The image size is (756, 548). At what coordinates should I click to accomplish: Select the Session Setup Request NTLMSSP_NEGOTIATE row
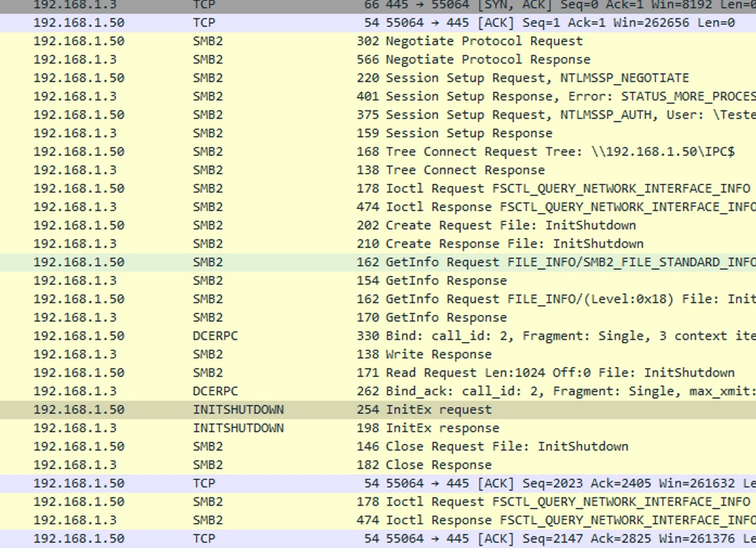(x=378, y=78)
